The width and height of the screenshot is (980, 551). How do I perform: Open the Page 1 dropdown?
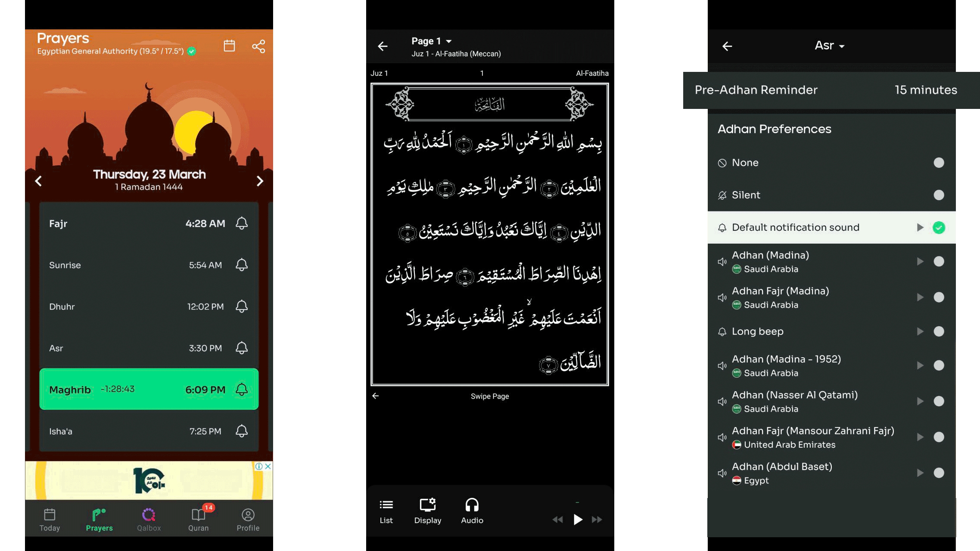pos(431,41)
